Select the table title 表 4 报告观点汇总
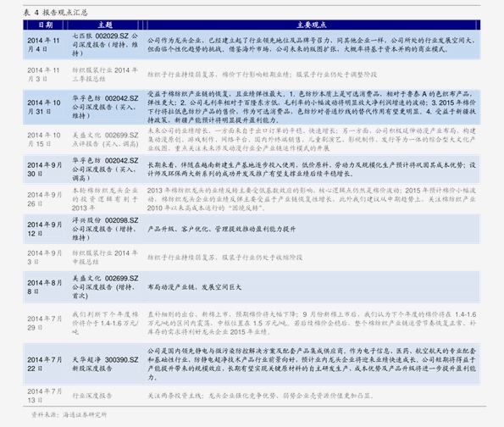This screenshot has width=504, height=427. click(x=55, y=13)
